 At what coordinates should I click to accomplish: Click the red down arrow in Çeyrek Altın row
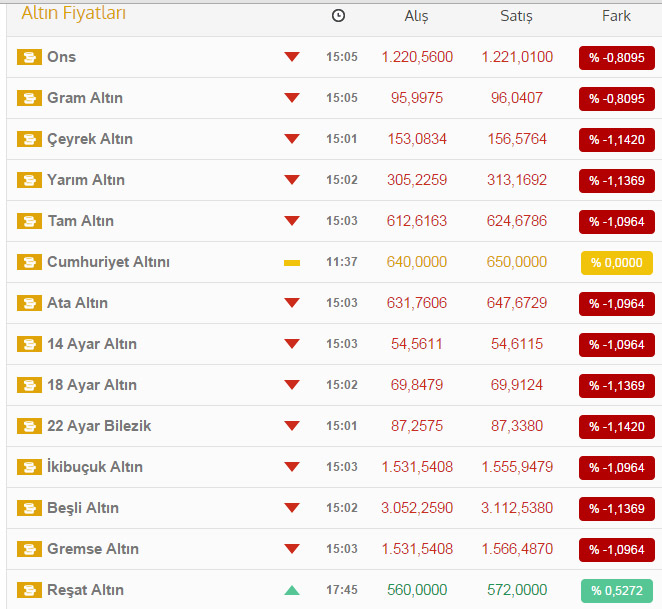coord(292,139)
